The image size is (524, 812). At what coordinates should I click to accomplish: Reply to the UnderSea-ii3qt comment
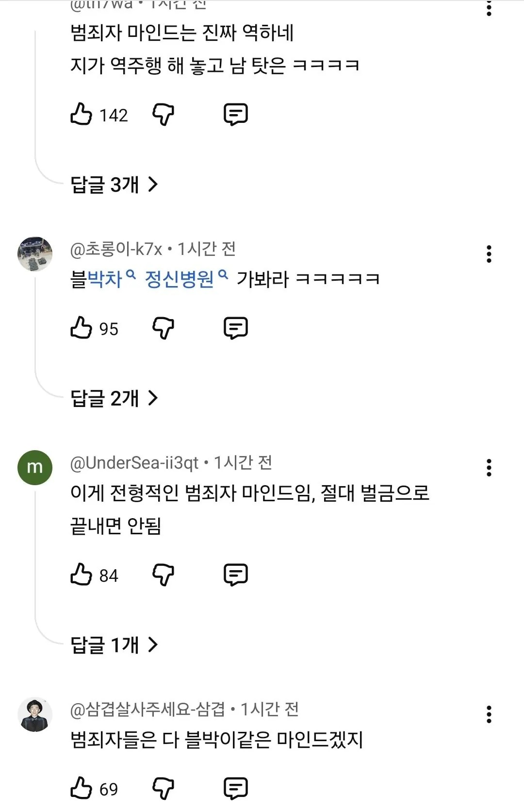click(236, 575)
